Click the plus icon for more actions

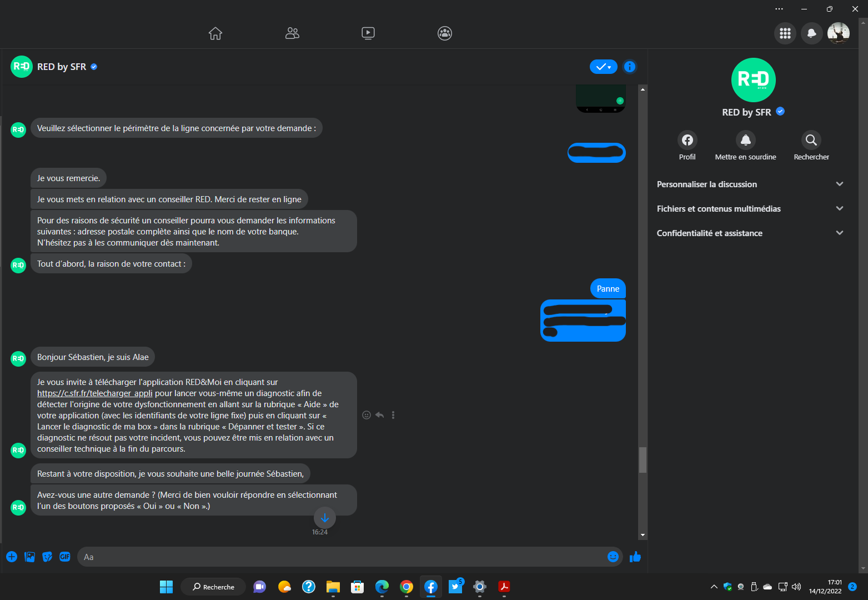pyautogui.click(x=12, y=557)
